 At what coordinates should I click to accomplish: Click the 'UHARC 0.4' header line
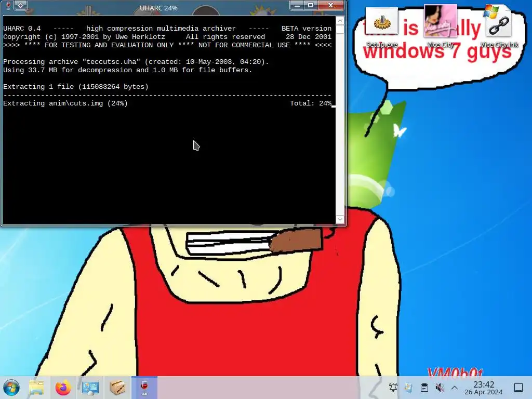pyautogui.click(x=167, y=29)
